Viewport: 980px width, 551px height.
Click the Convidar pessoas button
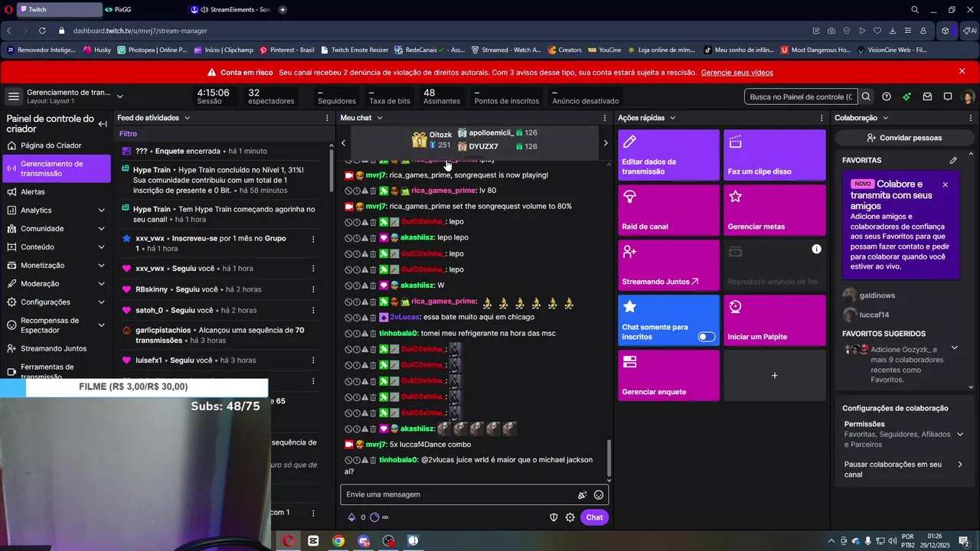click(x=904, y=138)
